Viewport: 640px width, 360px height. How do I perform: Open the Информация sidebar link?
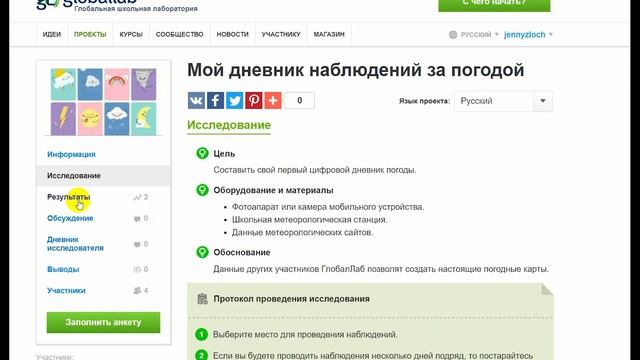pyautogui.click(x=71, y=154)
